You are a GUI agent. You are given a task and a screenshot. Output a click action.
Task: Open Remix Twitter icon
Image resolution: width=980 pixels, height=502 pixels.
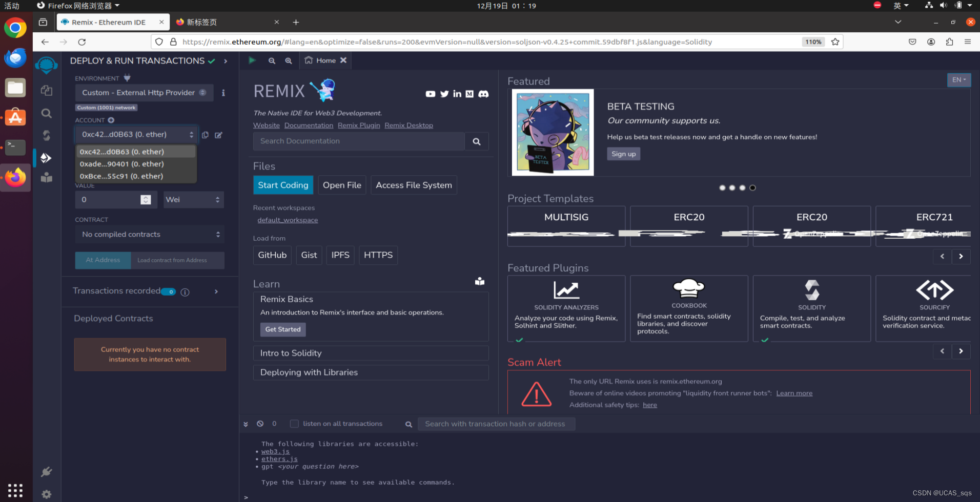444,94
